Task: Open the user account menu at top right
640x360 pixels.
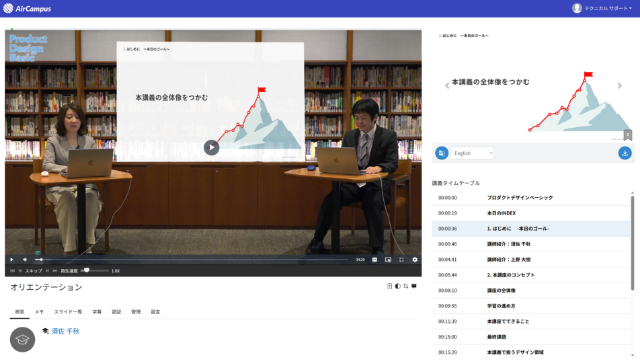Action: coord(602,8)
